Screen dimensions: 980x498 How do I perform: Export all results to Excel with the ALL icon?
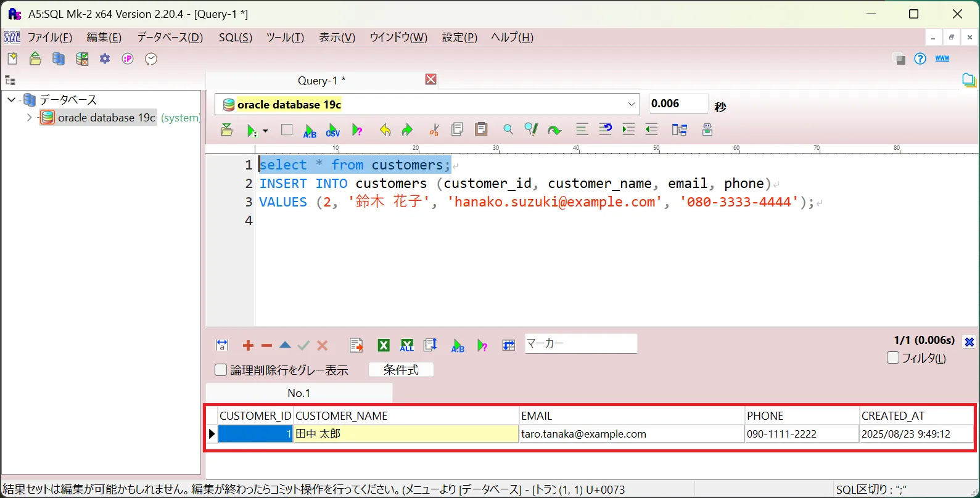click(407, 345)
